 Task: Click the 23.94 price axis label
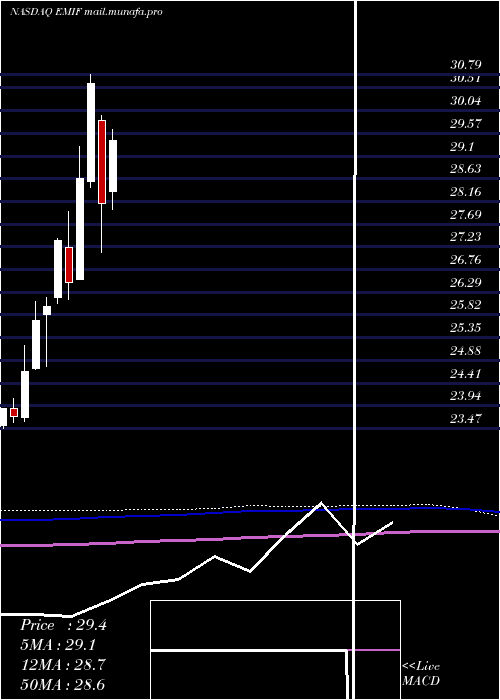[x=466, y=396]
